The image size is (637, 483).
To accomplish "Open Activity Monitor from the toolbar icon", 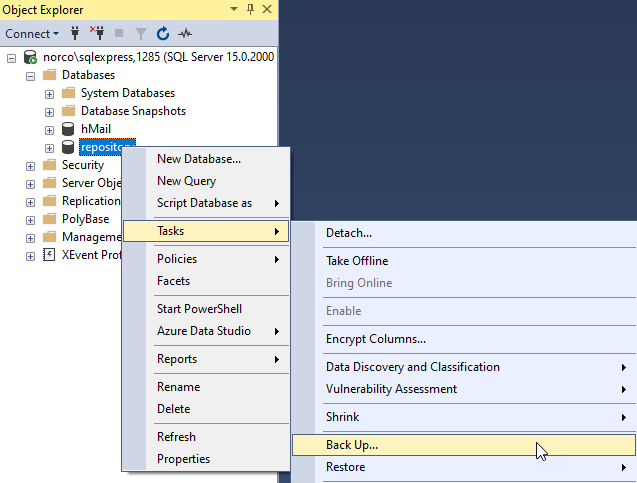I will (x=186, y=33).
